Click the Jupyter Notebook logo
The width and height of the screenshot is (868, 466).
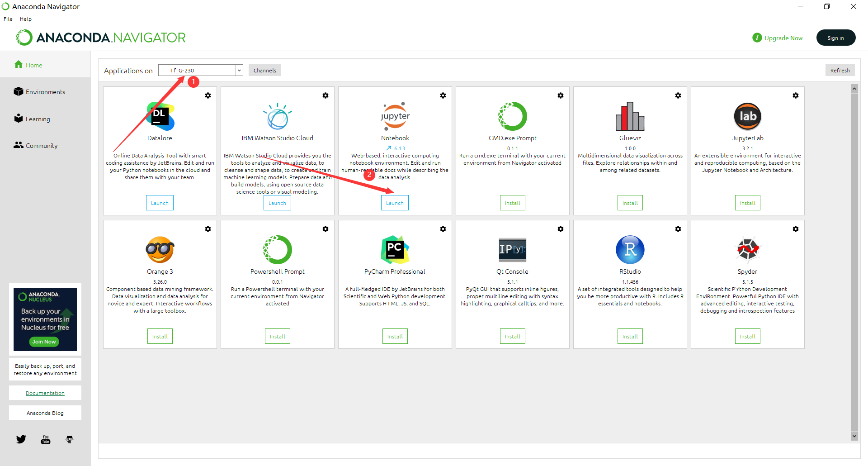click(395, 116)
